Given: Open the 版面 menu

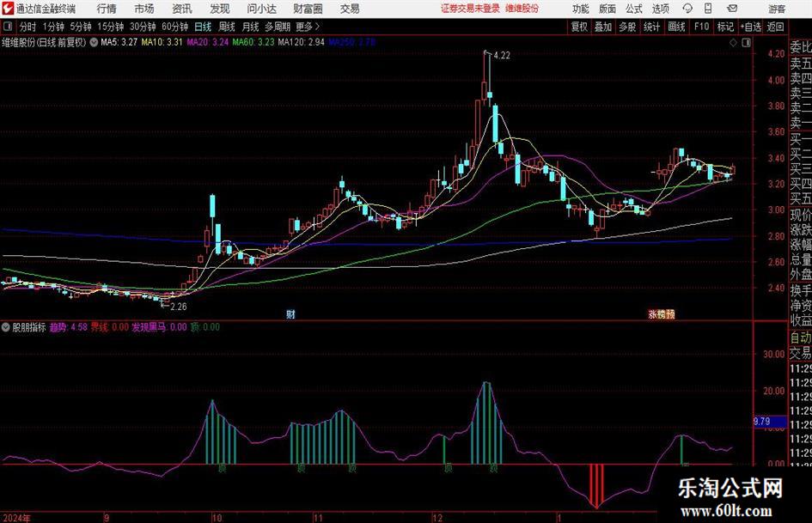Looking at the screenshot, I should pyautogui.click(x=607, y=9).
